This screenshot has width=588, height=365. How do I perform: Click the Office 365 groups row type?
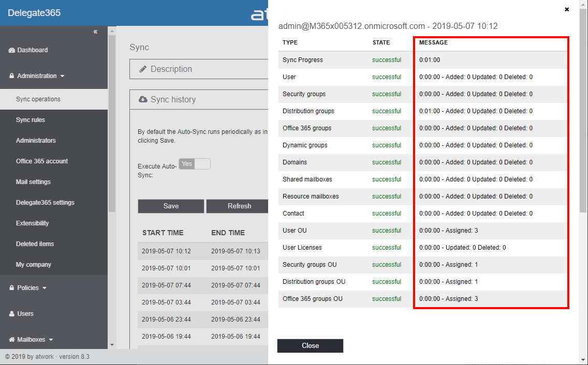[307, 128]
